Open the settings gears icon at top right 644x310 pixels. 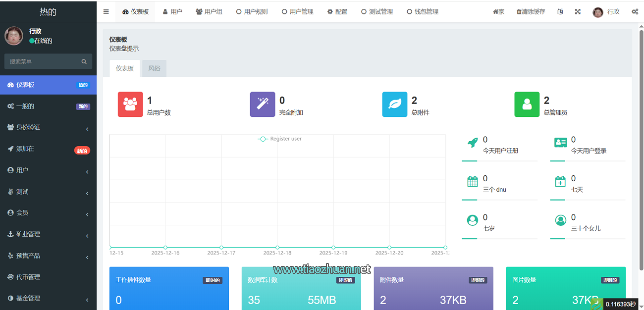pos(635,12)
